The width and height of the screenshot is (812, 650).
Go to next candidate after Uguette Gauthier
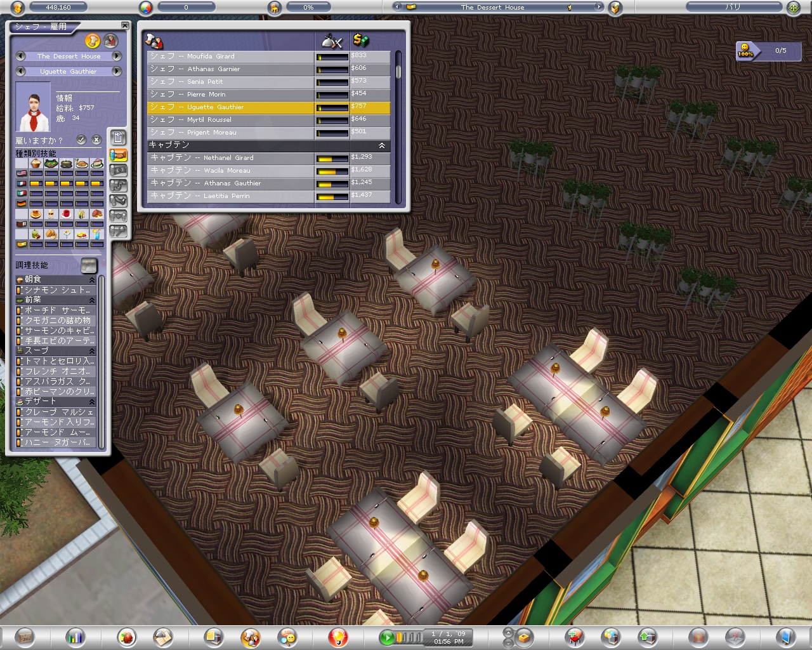117,71
